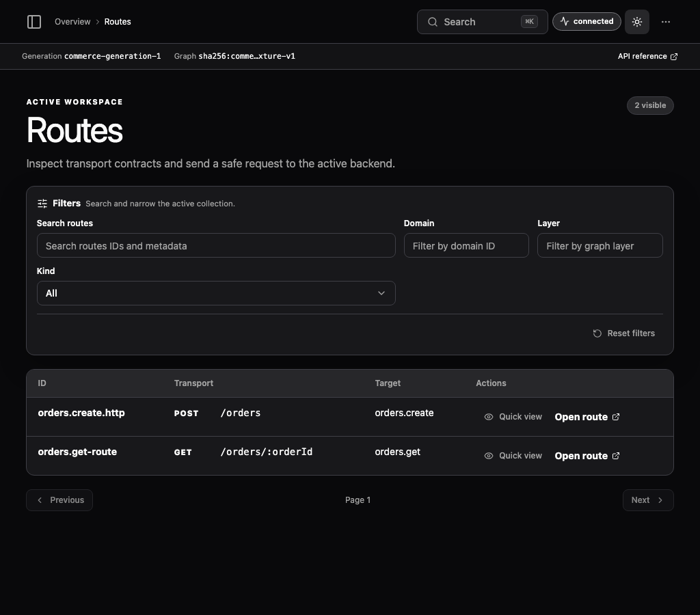
Task: Focus the Search routes input field
Action: click(216, 245)
